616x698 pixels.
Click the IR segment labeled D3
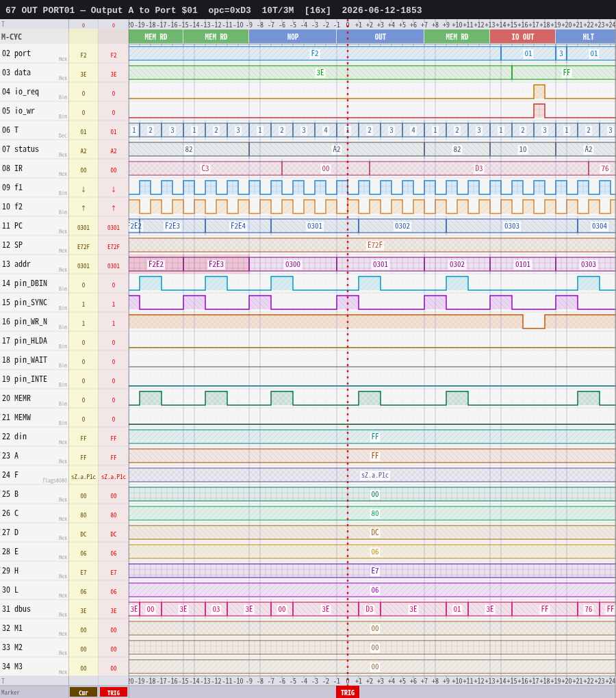(x=479, y=168)
